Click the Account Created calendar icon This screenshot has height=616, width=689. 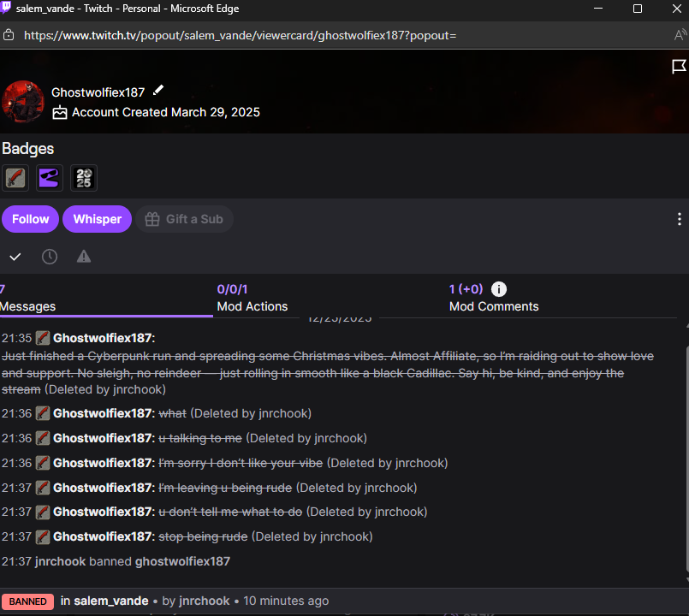[60, 113]
